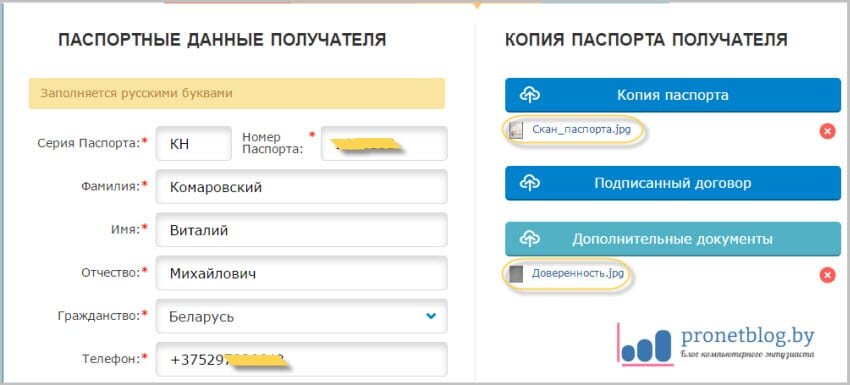Click the "Паспортные данные получателя" heading
Screen dimensions: 850x385
tap(222, 40)
